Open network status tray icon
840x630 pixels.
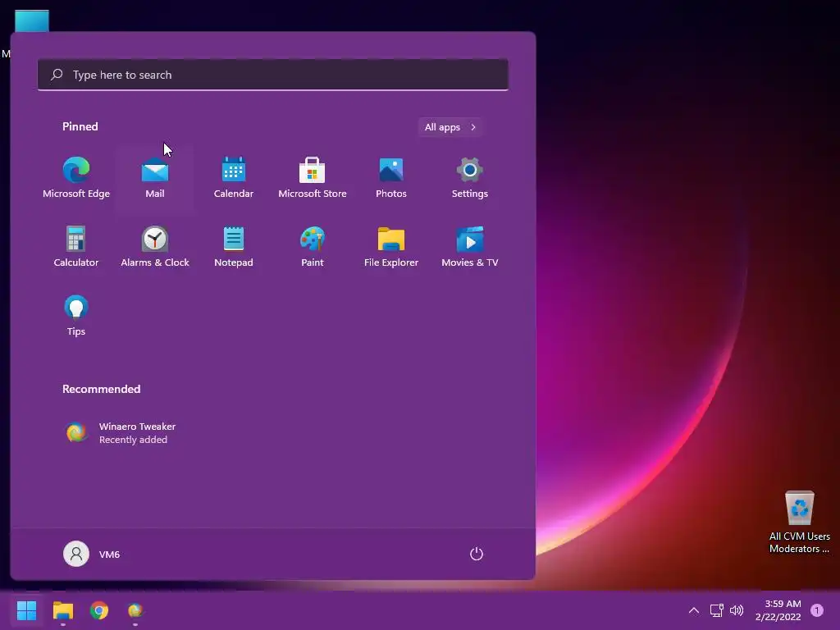click(716, 610)
